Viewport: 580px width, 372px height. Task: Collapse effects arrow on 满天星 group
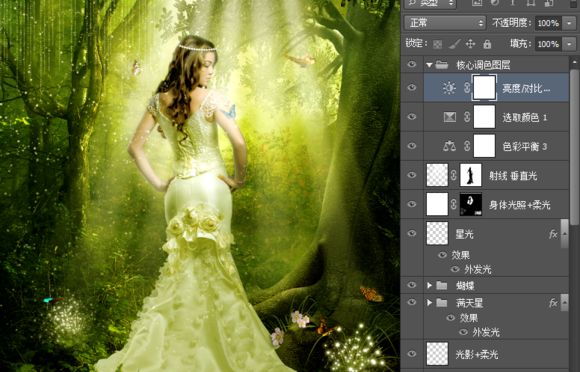(564, 303)
